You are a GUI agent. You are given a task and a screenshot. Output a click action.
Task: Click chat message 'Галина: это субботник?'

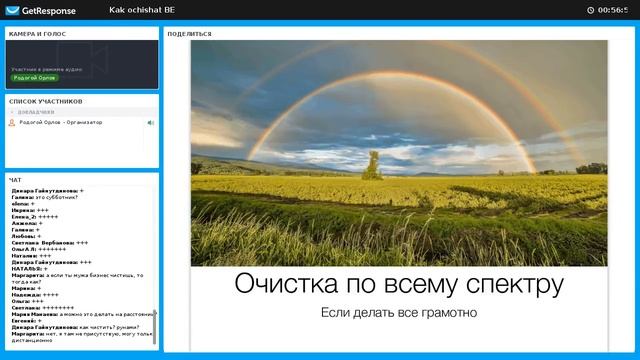click(44, 197)
